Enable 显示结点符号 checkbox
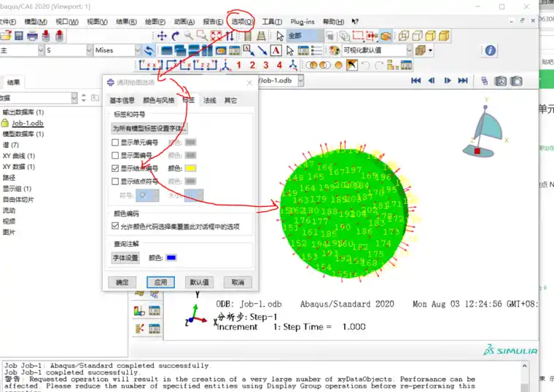 tap(115, 181)
